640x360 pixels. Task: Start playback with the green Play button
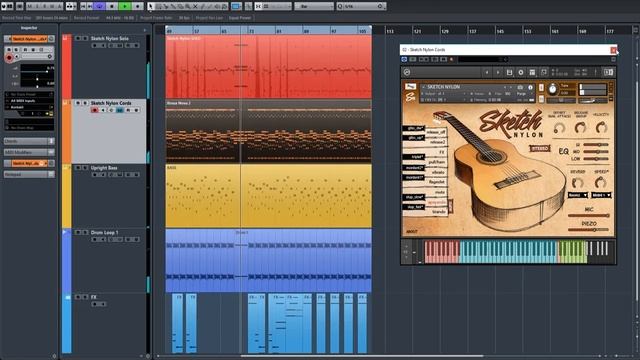click(125, 6)
